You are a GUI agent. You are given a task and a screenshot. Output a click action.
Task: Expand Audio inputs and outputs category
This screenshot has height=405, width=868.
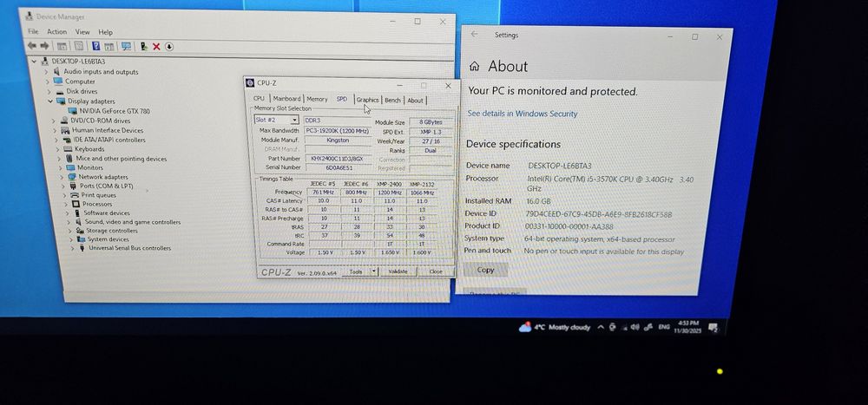[x=47, y=72]
